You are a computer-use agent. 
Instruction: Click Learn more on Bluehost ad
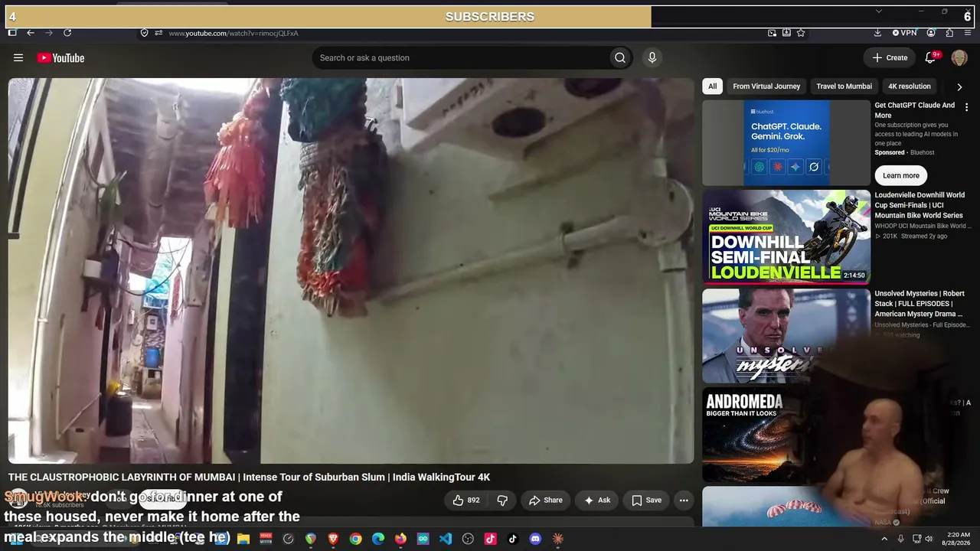click(x=901, y=175)
